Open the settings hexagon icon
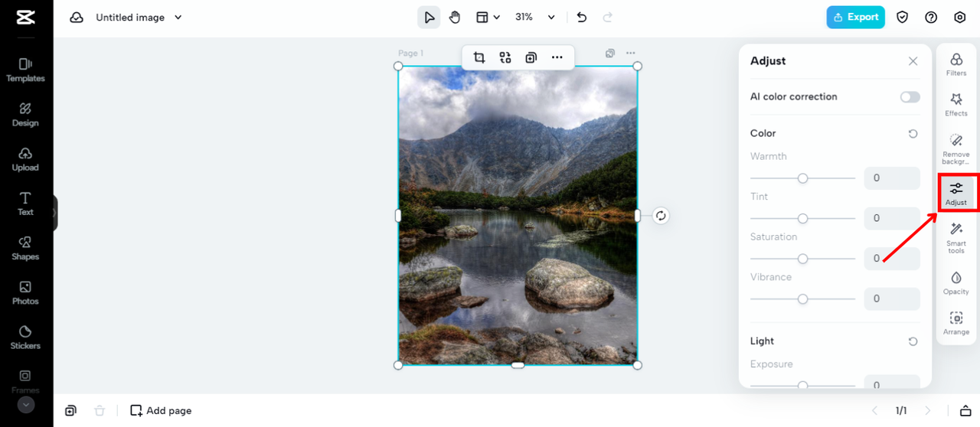This screenshot has height=427, width=980. click(960, 17)
